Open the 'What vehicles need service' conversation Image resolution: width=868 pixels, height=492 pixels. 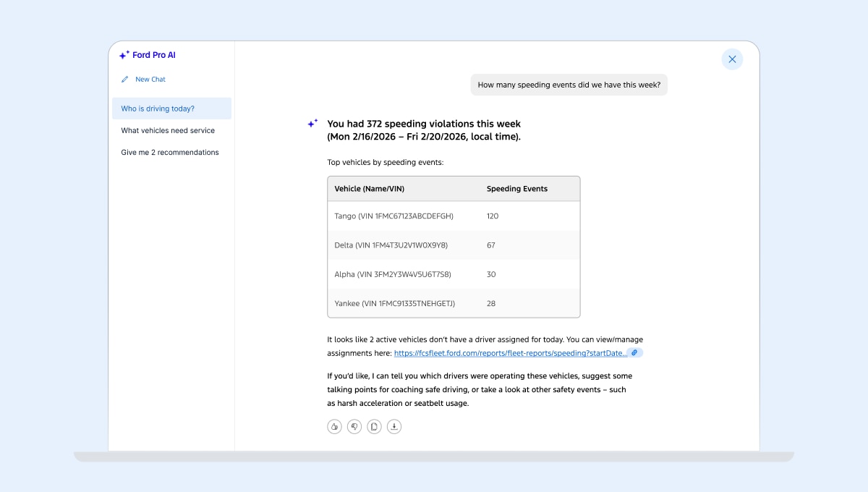click(167, 130)
